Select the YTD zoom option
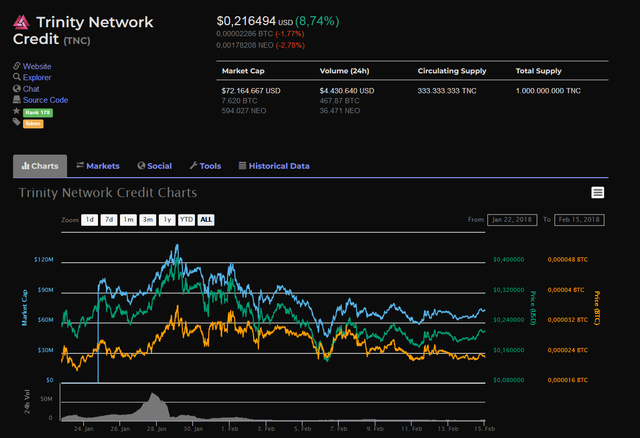 pos(187,220)
